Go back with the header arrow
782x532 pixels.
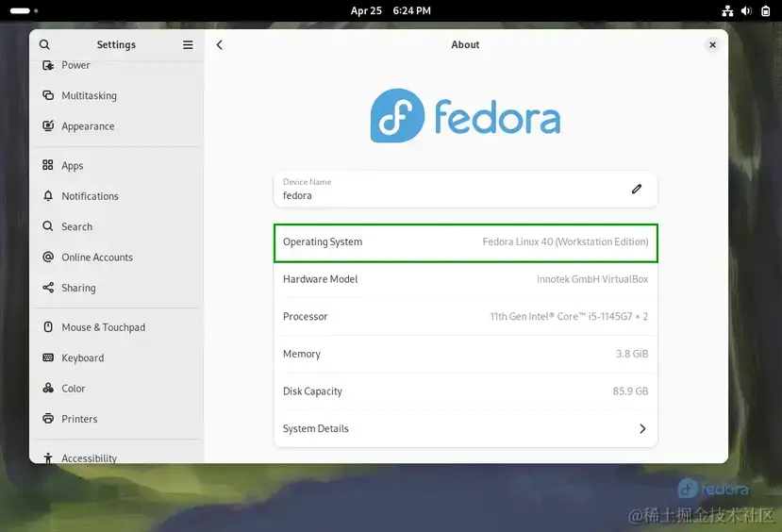coord(220,45)
